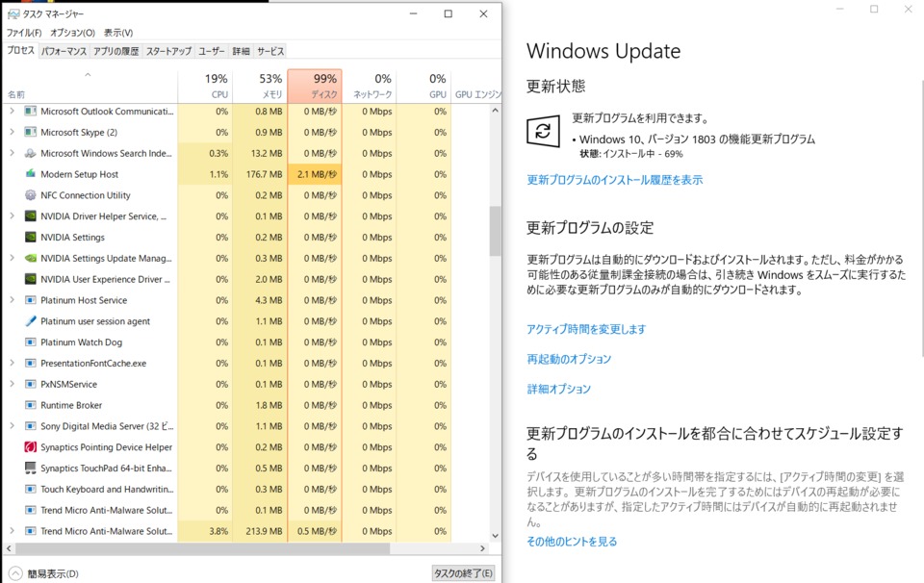Switch to the アプリの履歴 tab
This screenshot has width=924, height=583.
pos(116,51)
